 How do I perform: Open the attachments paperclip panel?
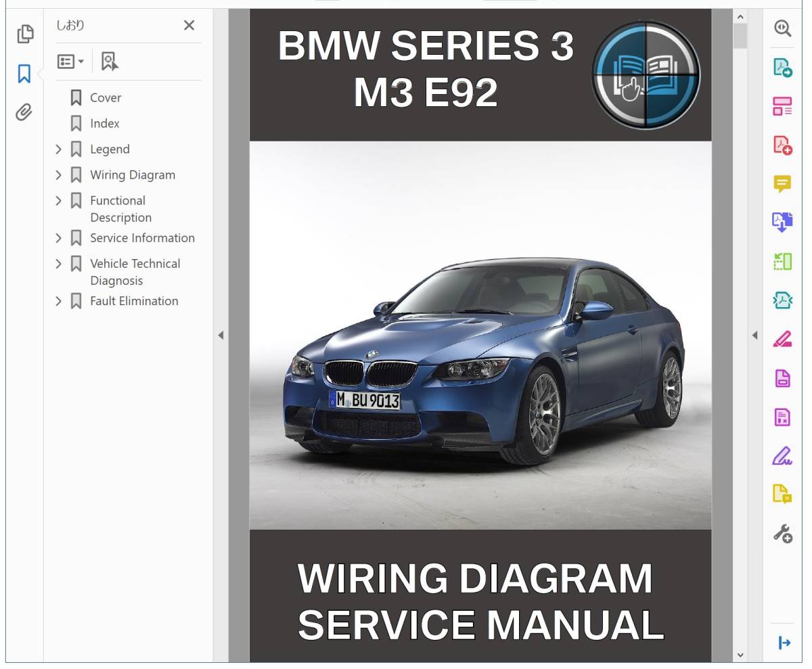(x=24, y=112)
